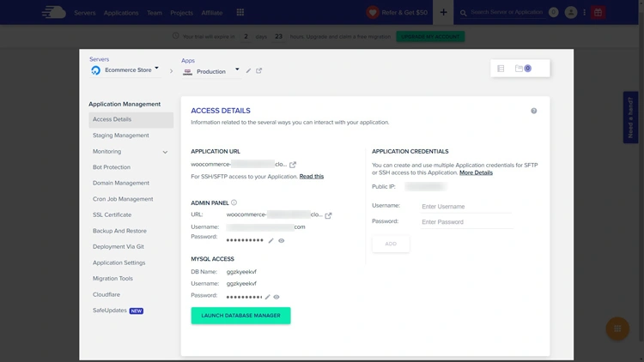The image size is (644, 362).
Task: Go to Applications in top navigation
Action: point(121,13)
